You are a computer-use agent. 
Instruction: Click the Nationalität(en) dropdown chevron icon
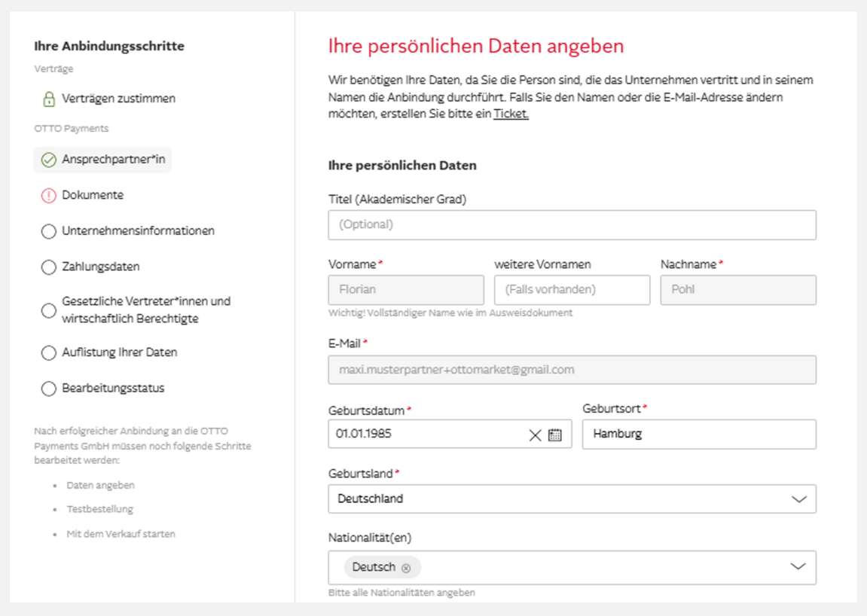point(801,567)
